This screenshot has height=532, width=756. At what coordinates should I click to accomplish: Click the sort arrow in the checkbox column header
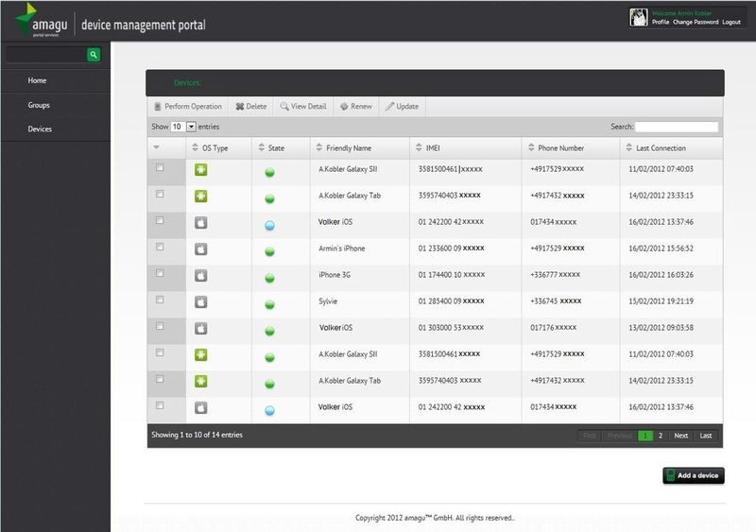(x=156, y=147)
